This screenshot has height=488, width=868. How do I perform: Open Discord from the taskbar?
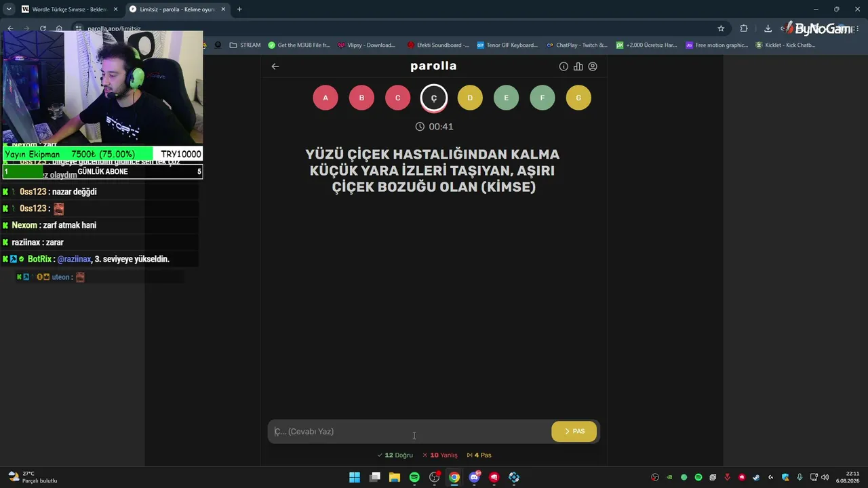(x=475, y=477)
